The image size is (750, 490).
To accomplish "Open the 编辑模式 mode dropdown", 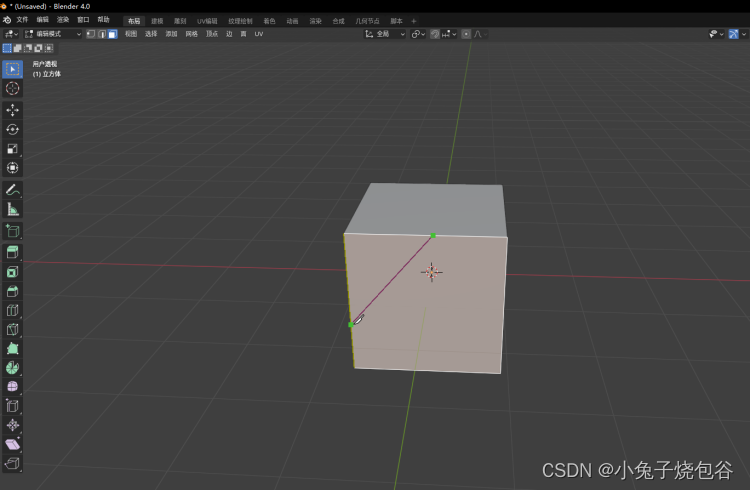I will 53,34.
